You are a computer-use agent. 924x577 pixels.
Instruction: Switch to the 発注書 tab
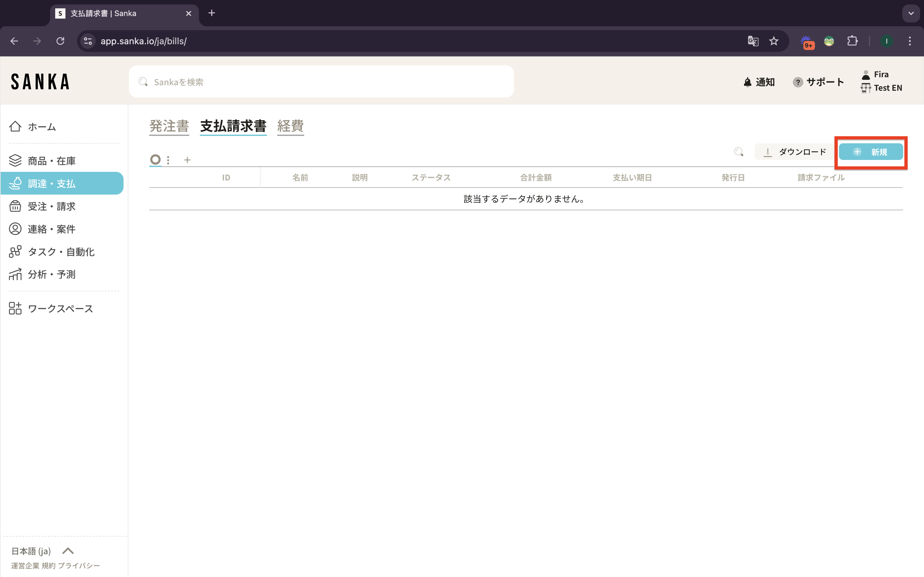(169, 126)
